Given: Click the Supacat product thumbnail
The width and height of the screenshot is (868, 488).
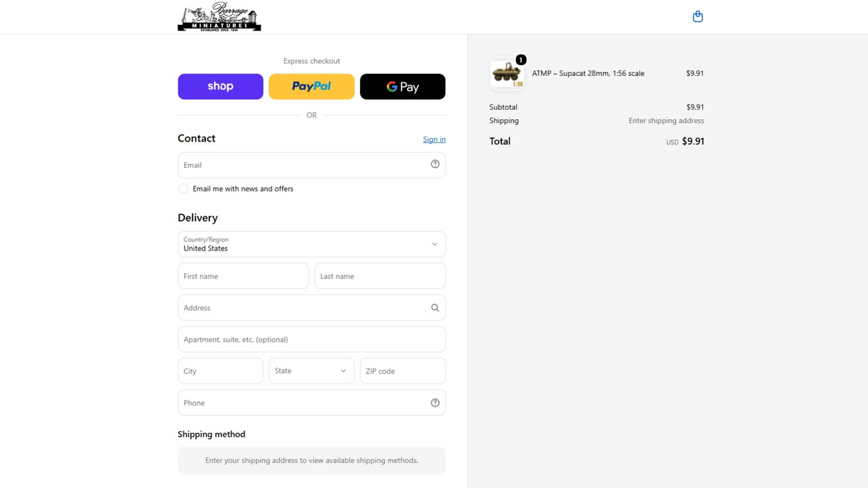Looking at the screenshot, I should (x=507, y=74).
